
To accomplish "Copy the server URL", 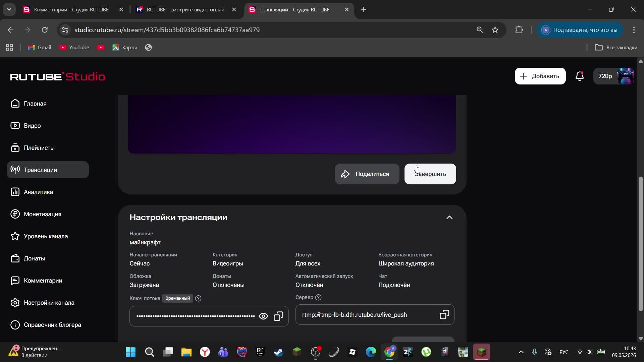I will click(x=444, y=314).
